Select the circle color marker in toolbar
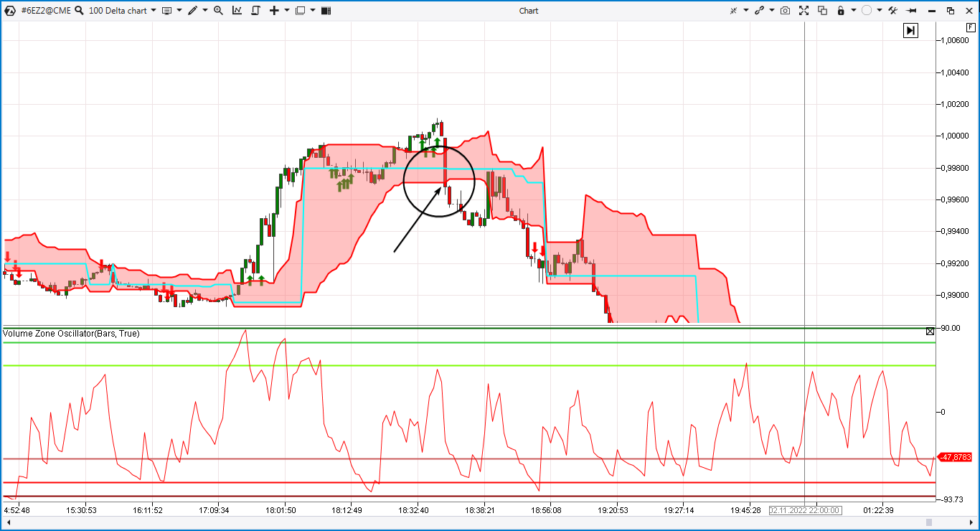Viewport: 980px width, 531px height. point(867,11)
